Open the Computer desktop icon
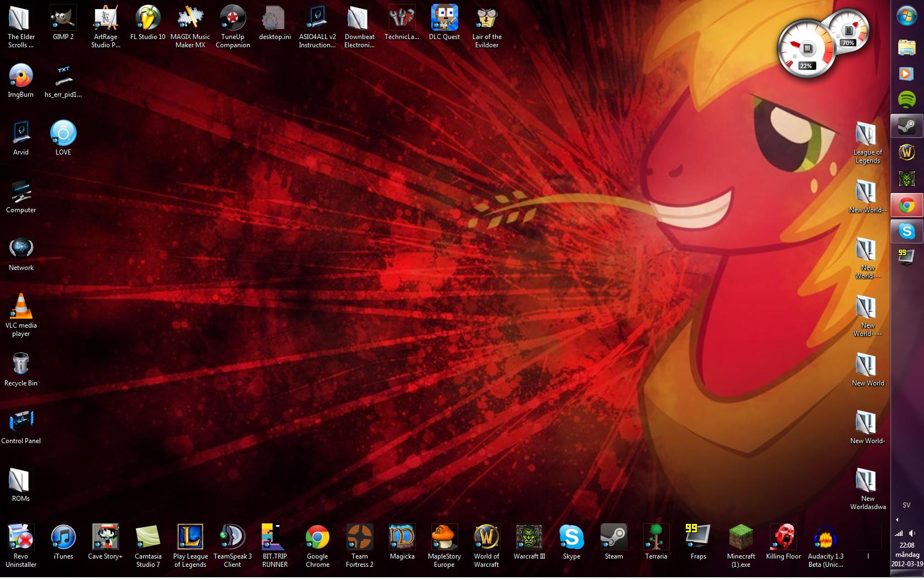Screen dimensions: 924x580 [x=21, y=197]
